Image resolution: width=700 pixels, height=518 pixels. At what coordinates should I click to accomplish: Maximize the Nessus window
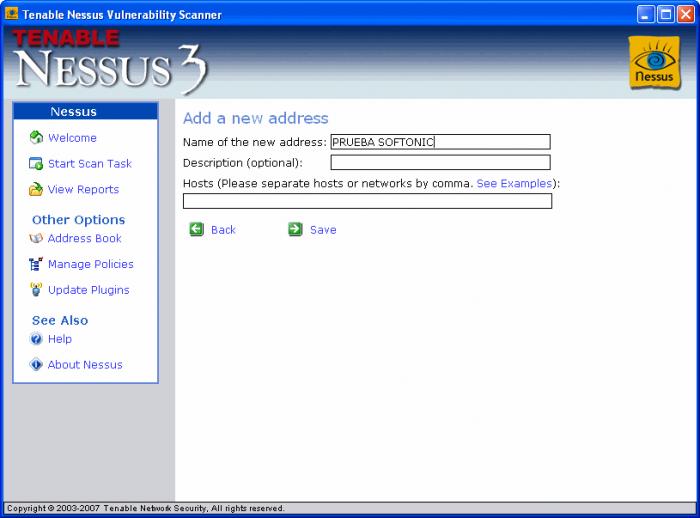(x=666, y=14)
